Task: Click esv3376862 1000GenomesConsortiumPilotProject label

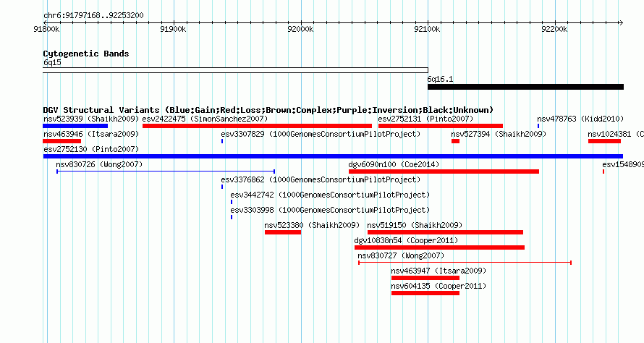Action: pos(321,179)
